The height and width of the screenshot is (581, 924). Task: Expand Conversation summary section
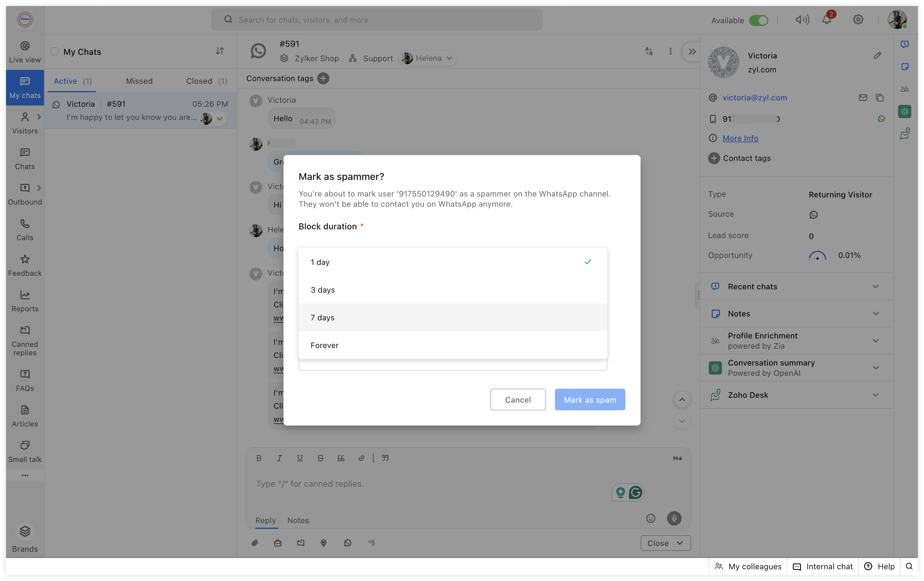797,367
